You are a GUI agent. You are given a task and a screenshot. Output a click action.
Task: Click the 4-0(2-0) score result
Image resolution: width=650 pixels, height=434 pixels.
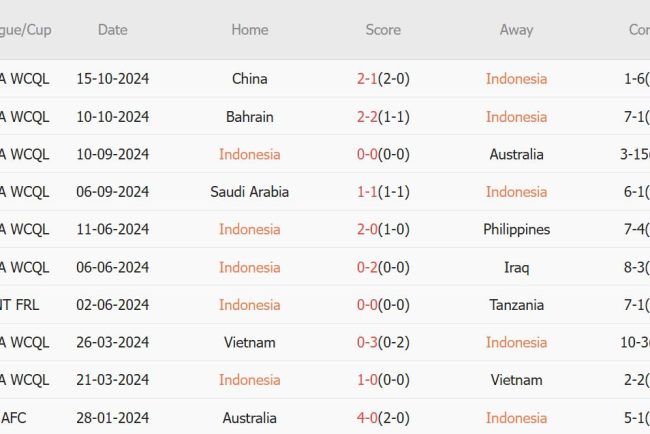click(x=383, y=418)
